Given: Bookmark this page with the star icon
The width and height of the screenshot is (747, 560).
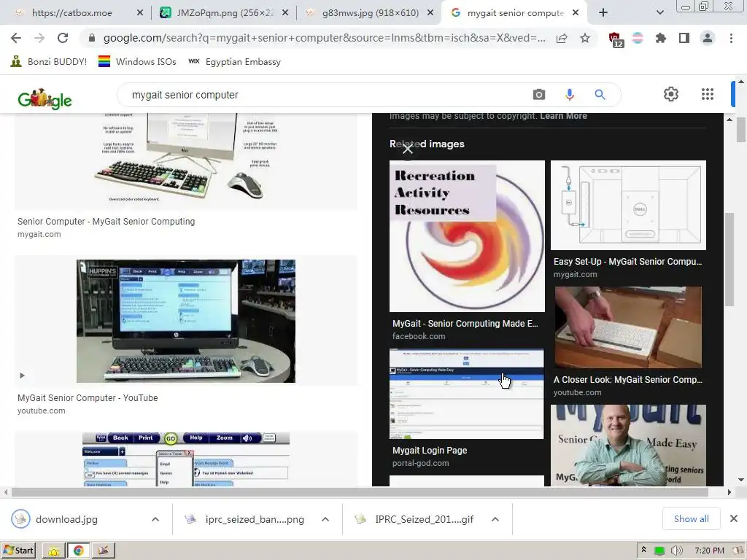Looking at the screenshot, I should 585,38.
